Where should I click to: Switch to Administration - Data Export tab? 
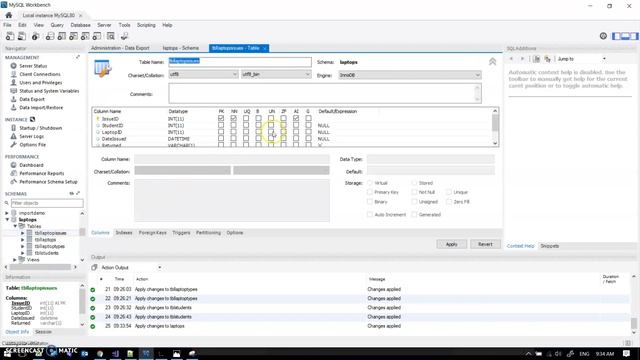point(120,48)
